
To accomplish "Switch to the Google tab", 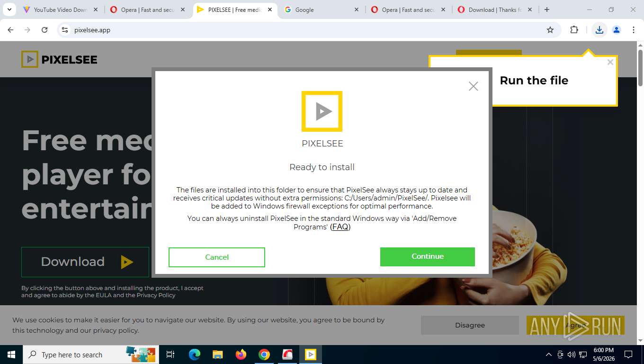I will [x=322, y=9].
